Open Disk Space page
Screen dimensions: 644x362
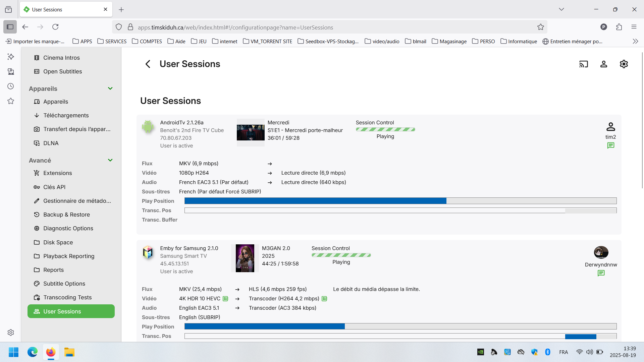point(58,242)
